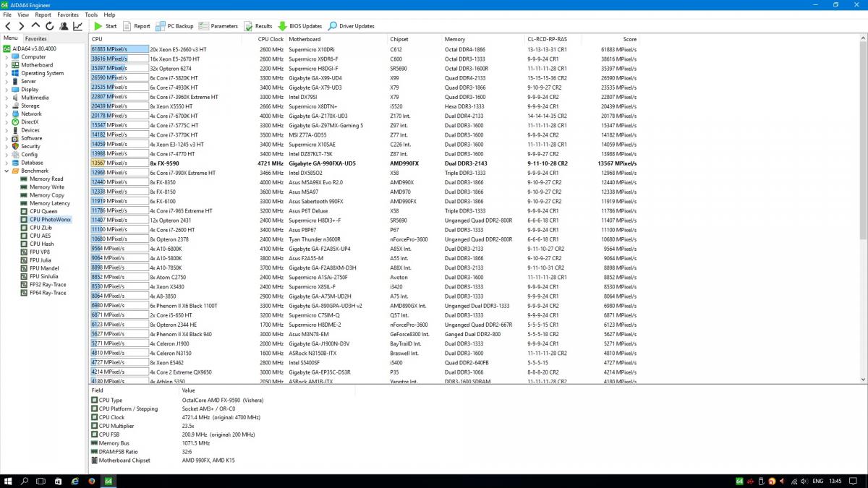868x488 pixels.
Task: Open the FPU VP8 benchmark
Action: [x=40, y=252]
